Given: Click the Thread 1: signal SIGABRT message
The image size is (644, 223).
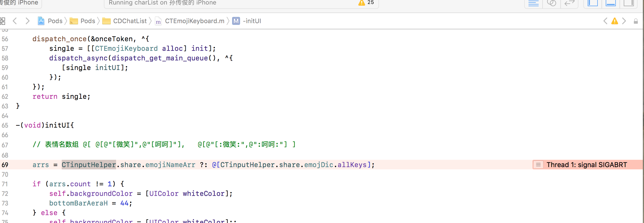Looking at the screenshot, I should tap(587, 165).
